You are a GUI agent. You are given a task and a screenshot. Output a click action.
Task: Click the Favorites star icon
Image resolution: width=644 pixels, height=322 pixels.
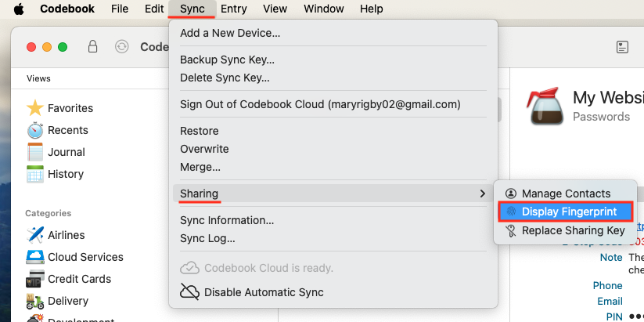(x=35, y=108)
